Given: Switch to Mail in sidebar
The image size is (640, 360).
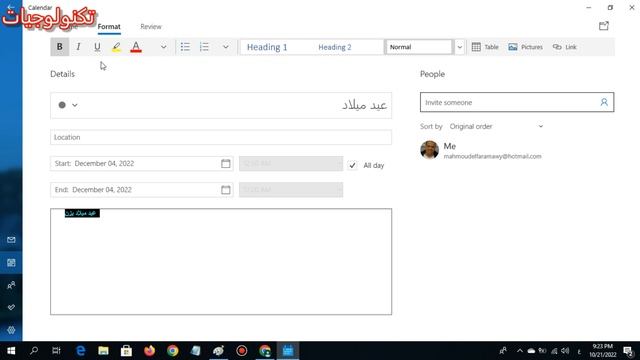Looking at the screenshot, I should click(11, 240).
